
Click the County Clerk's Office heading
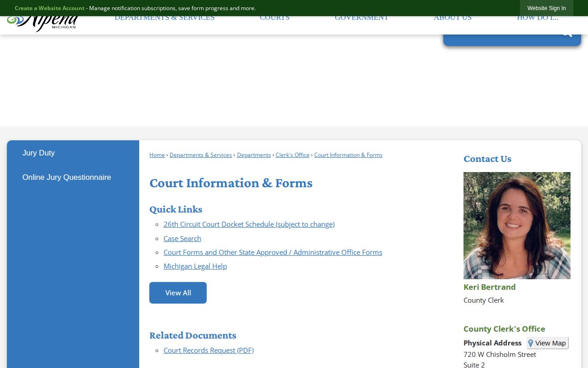[x=504, y=329]
